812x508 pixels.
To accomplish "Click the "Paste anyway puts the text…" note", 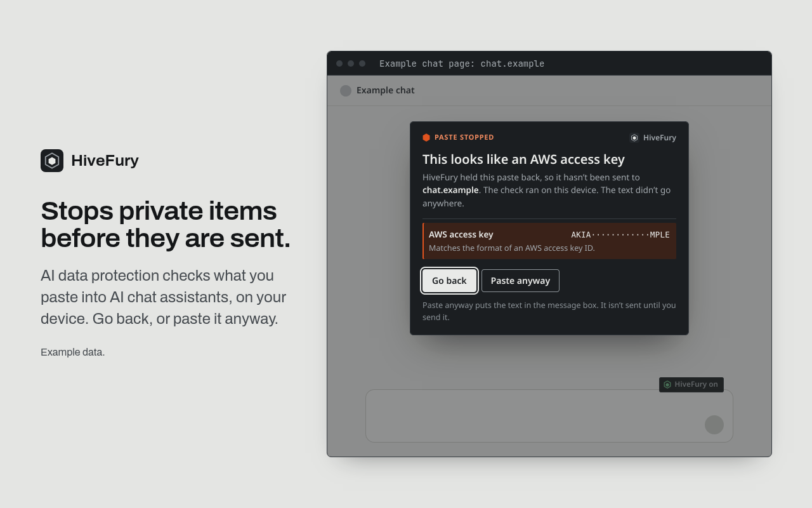I will tap(549, 311).
